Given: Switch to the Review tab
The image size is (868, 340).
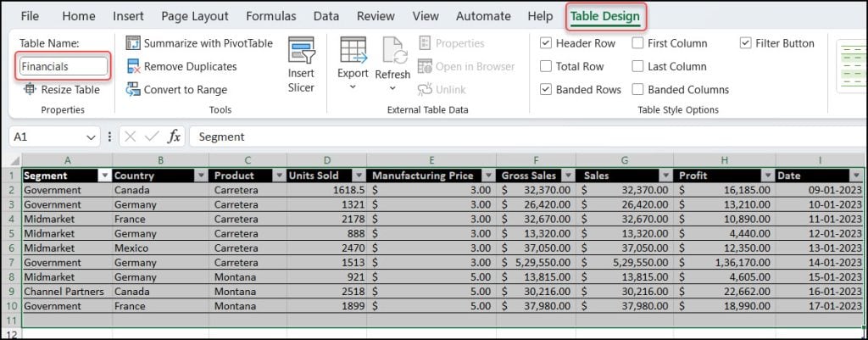Looking at the screenshot, I should (376, 16).
